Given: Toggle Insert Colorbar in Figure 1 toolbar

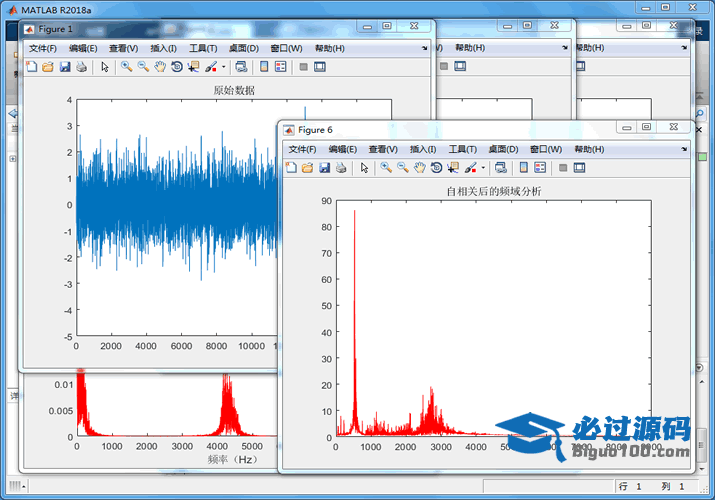Looking at the screenshot, I should coord(264,67).
